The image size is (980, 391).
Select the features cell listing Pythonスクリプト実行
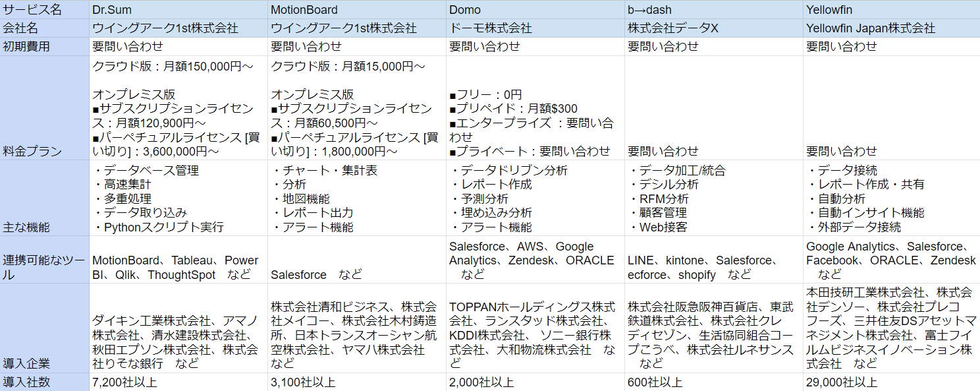(178, 198)
